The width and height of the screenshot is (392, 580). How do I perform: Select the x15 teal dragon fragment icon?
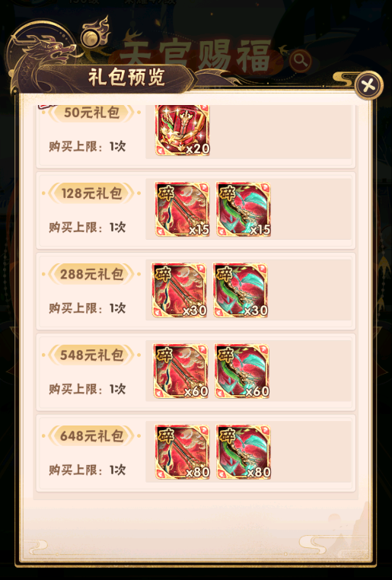(x=244, y=209)
